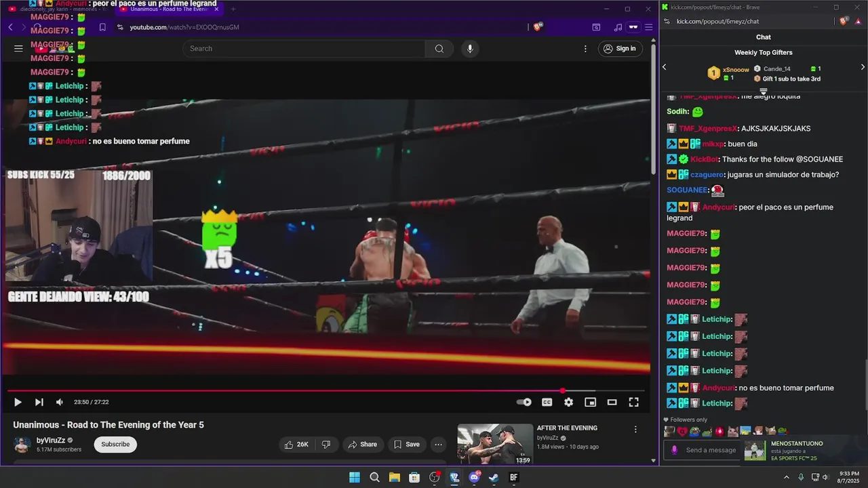The width and height of the screenshot is (868, 488).
Task: Close the Unanimous YouTube tab
Action: pos(216,9)
